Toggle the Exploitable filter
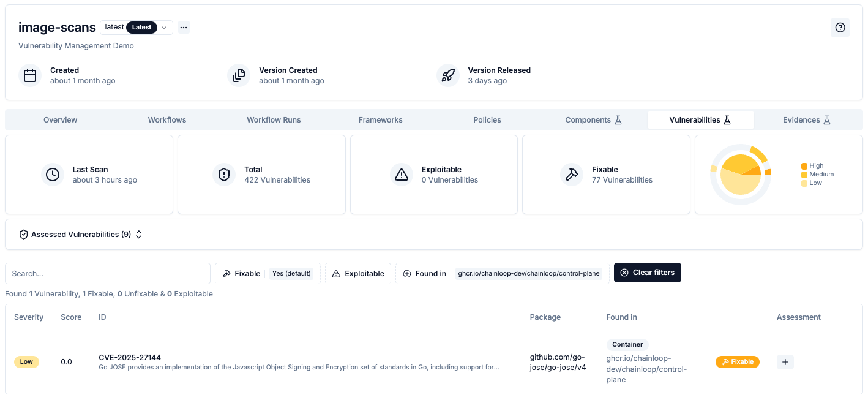Image resolution: width=868 pixels, height=400 pixels. [x=358, y=274]
